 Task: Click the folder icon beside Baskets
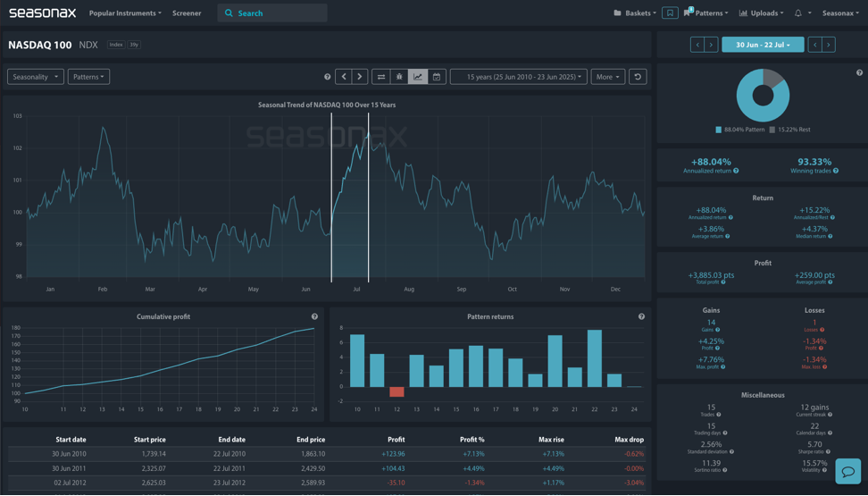click(x=617, y=13)
